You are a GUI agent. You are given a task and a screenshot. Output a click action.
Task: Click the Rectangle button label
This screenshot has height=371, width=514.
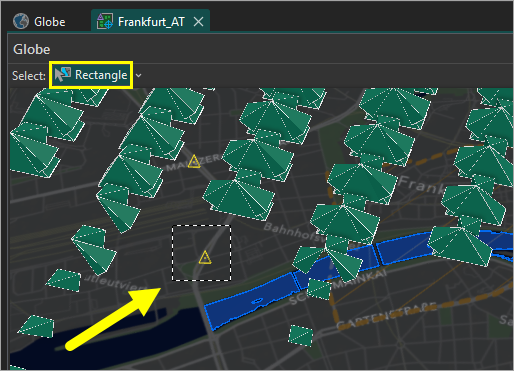pos(101,75)
